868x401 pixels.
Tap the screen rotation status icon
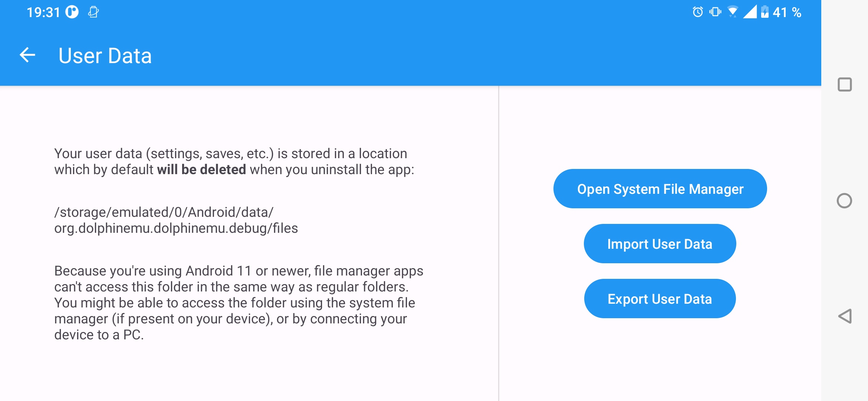(x=93, y=12)
